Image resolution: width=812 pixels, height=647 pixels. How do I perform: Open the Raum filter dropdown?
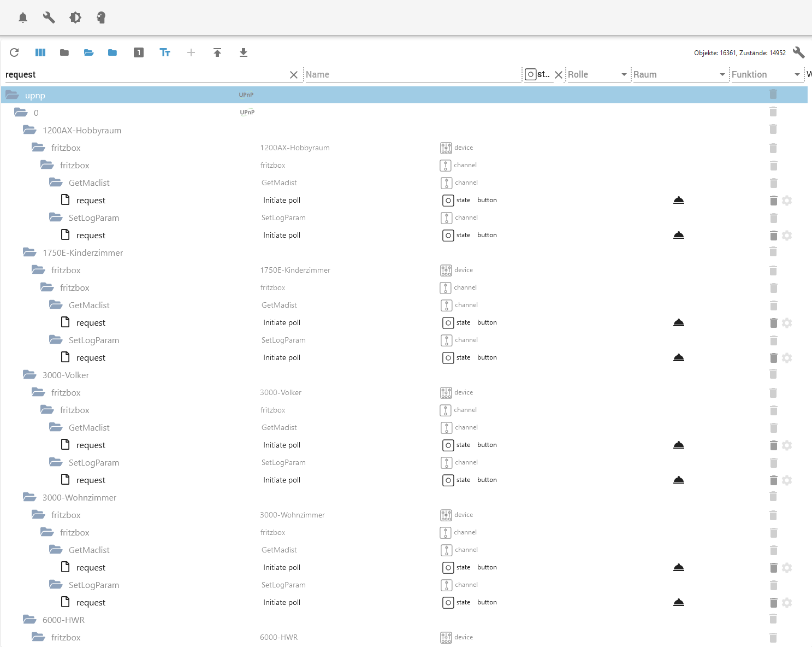tap(679, 74)
